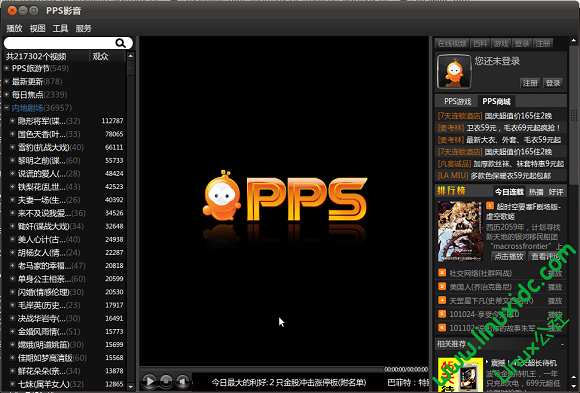Screen dimensions: 580x393
Task: Select 夫妻一场 series row
Action: point(65,200)
